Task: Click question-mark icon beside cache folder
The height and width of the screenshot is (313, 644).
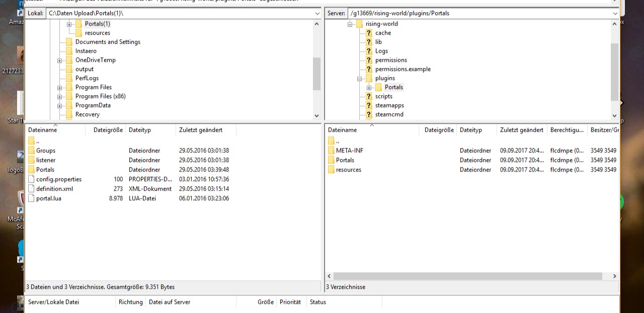Action: 369,33
